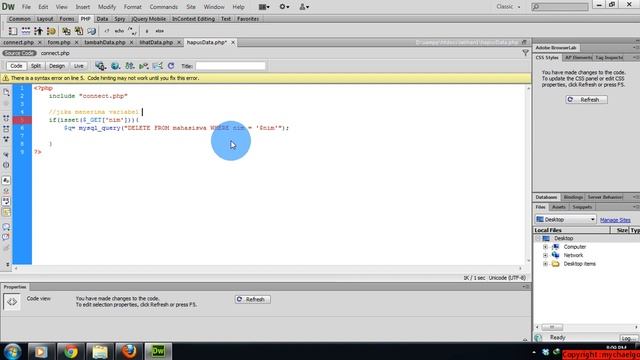This screenshot has height=360, width=640.
Task: Click the Form Variables PHP insert icon
Action: [x=13, y=31]
